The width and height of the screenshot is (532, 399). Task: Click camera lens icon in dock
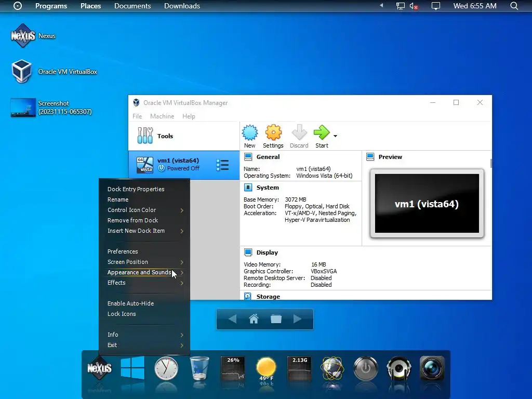(432, 368)
